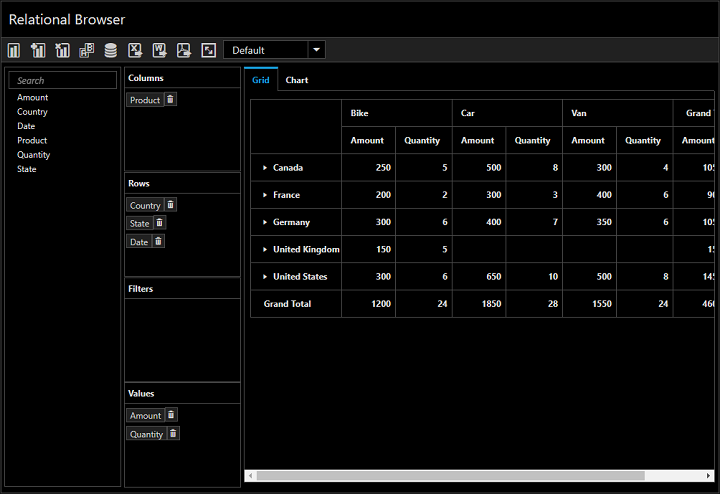The height and width of the screenshot is (494, 720).
Task: Click the add report icon with plus
Action: coord(38,50)
